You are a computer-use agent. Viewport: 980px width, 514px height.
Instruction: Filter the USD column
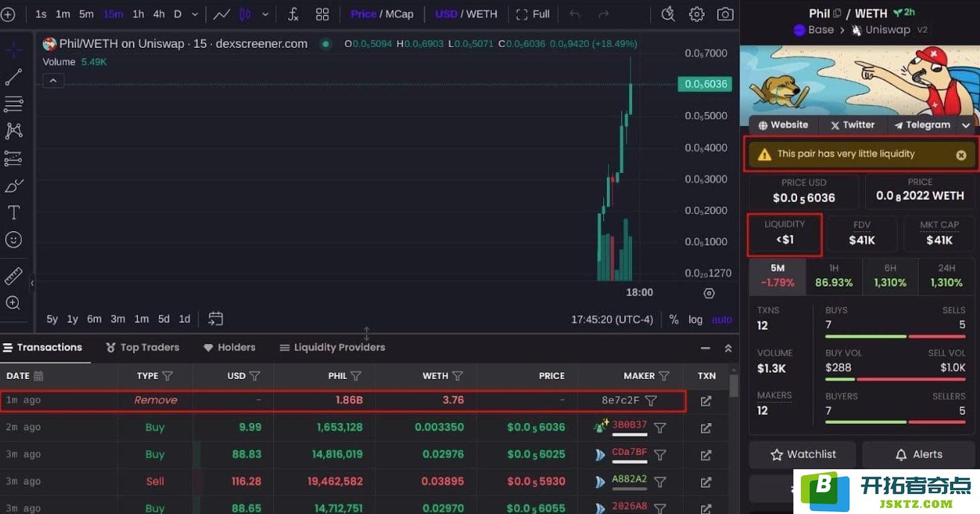click(x=255, y=376)
